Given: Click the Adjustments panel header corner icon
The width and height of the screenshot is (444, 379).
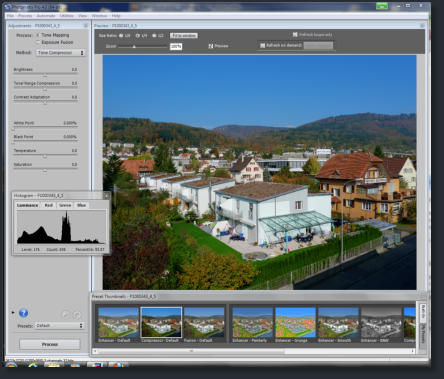Looking at the screenshot, I should 86,25.
